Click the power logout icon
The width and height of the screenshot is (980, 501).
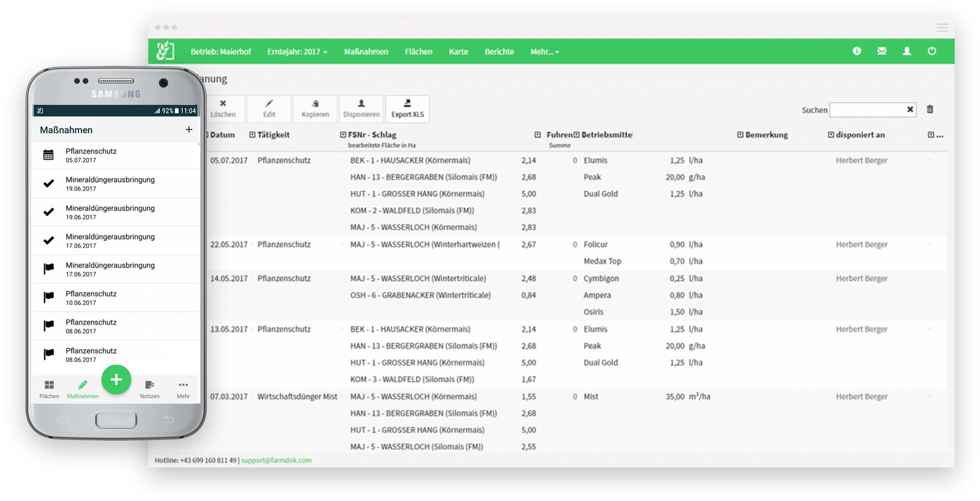pyautogui.click(x=932, y=51)
